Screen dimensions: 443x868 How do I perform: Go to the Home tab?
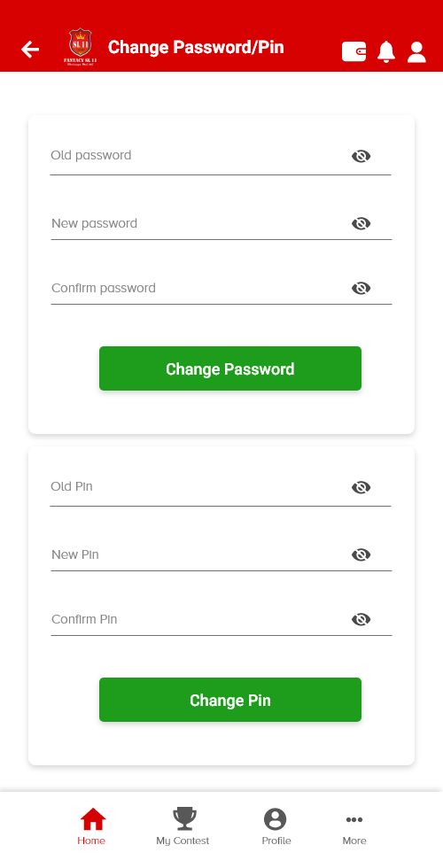[x=92, y=826]
